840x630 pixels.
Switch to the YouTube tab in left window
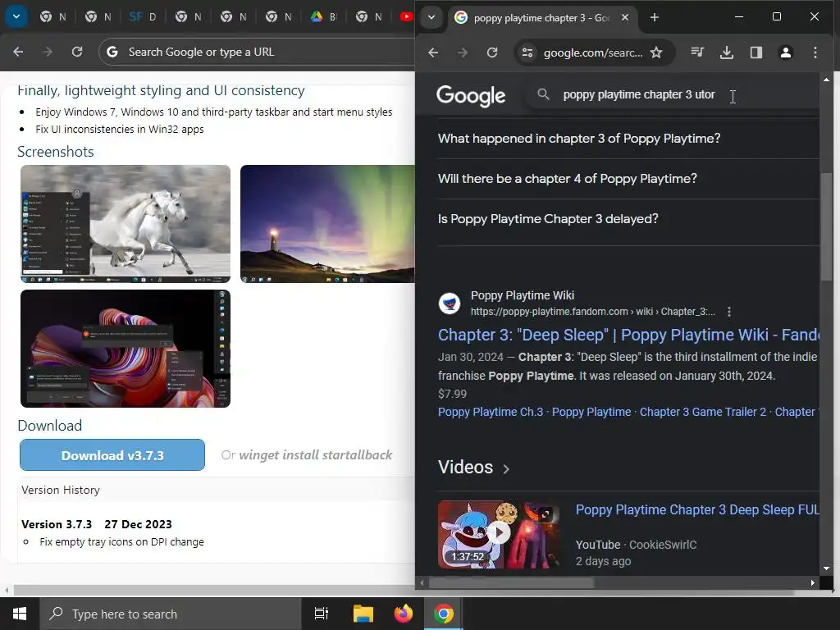tap(406, 17)
